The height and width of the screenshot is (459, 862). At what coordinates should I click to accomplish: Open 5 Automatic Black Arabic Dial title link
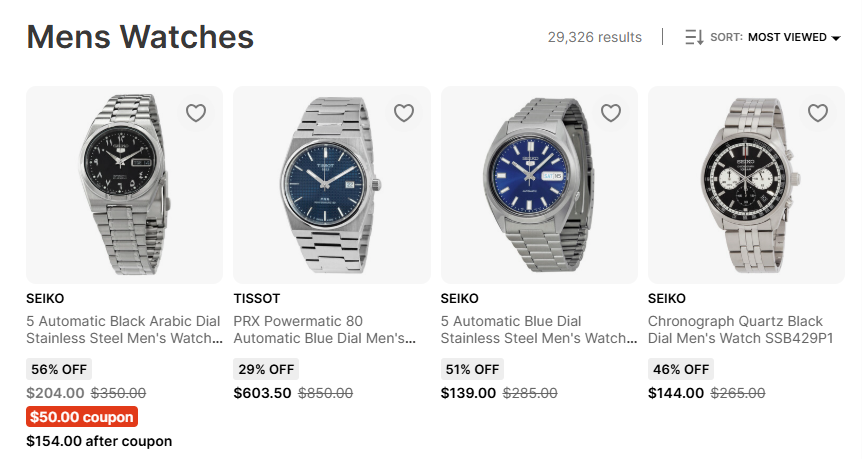[124, 330]
